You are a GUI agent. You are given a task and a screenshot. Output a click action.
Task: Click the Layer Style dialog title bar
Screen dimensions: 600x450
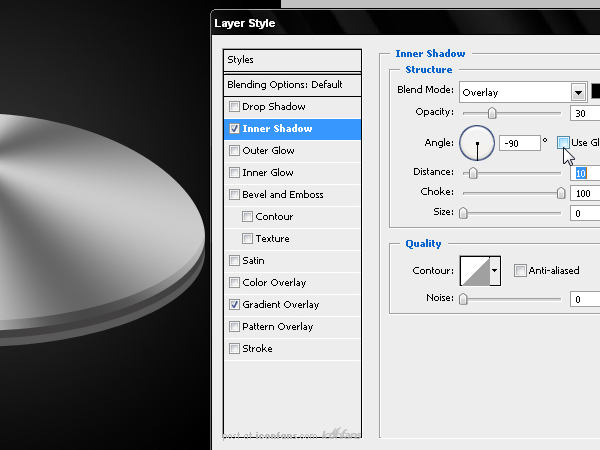[406, 23]
